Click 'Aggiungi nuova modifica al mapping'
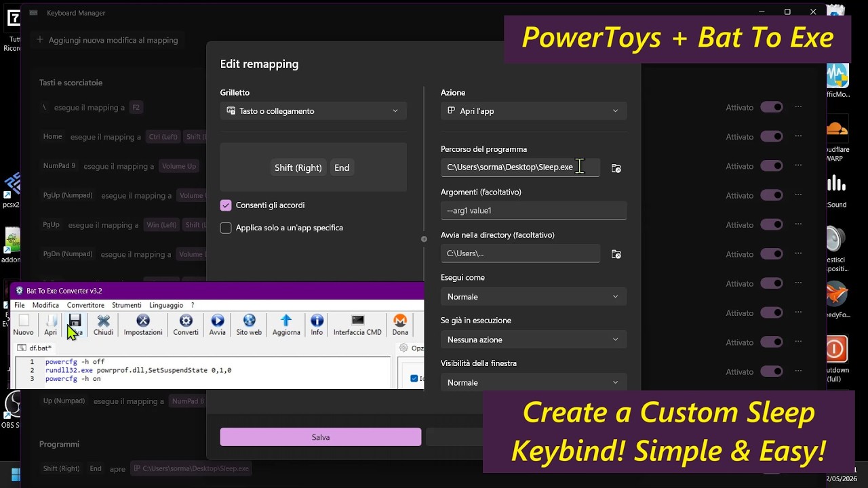Image resolution: width=868 pixels, height=488 pixels. [107, 40]
